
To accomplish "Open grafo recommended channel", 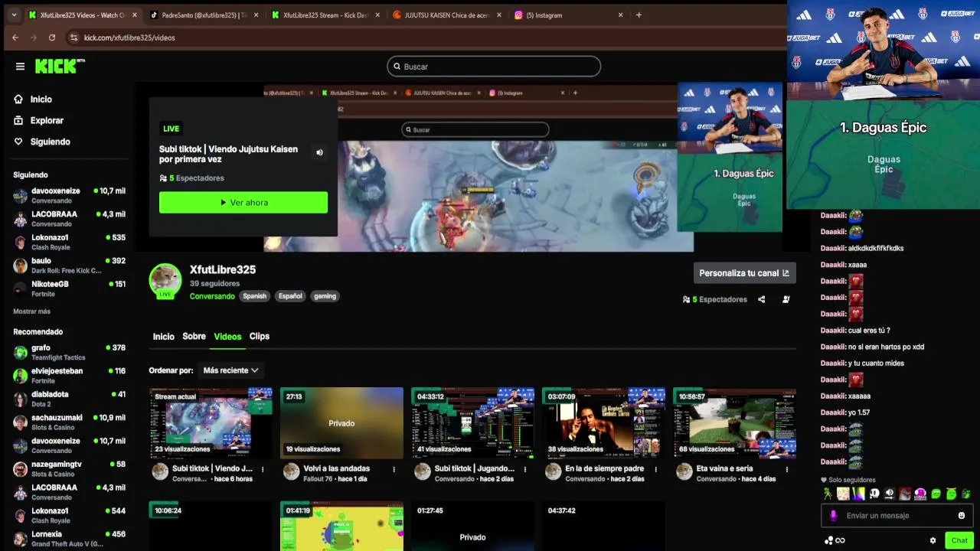I will 69,352.
